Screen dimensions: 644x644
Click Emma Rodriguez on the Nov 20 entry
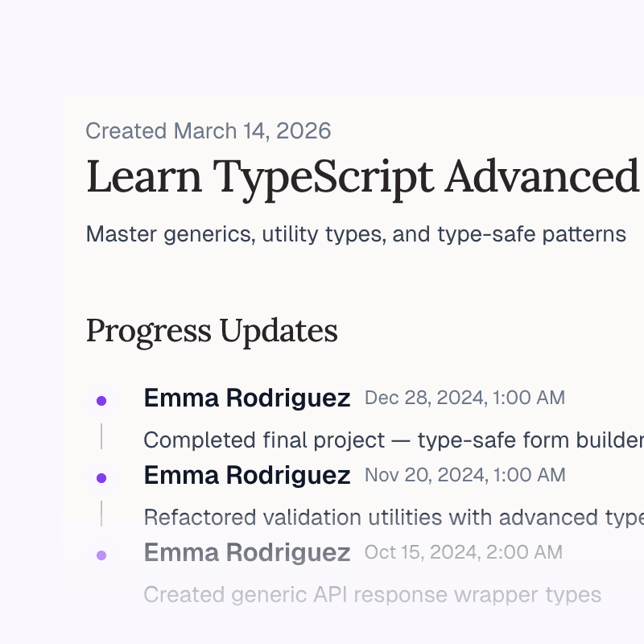coord(246,475)
